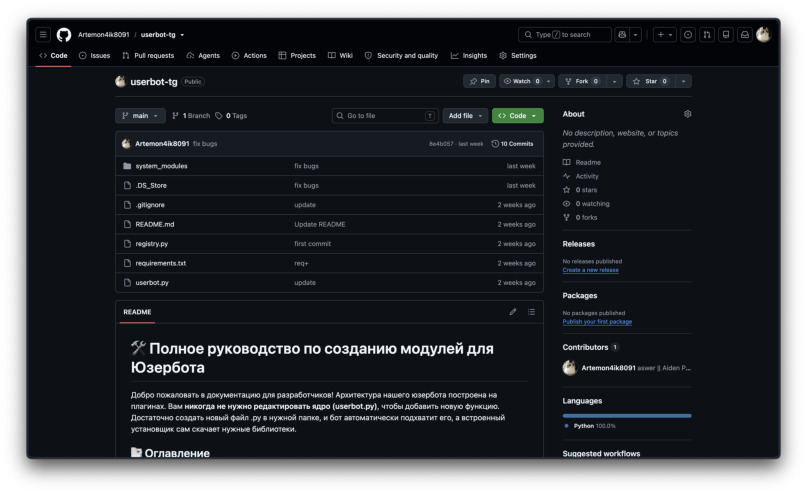
Task: Open commit hash 8e4b057
Action: 441,144
